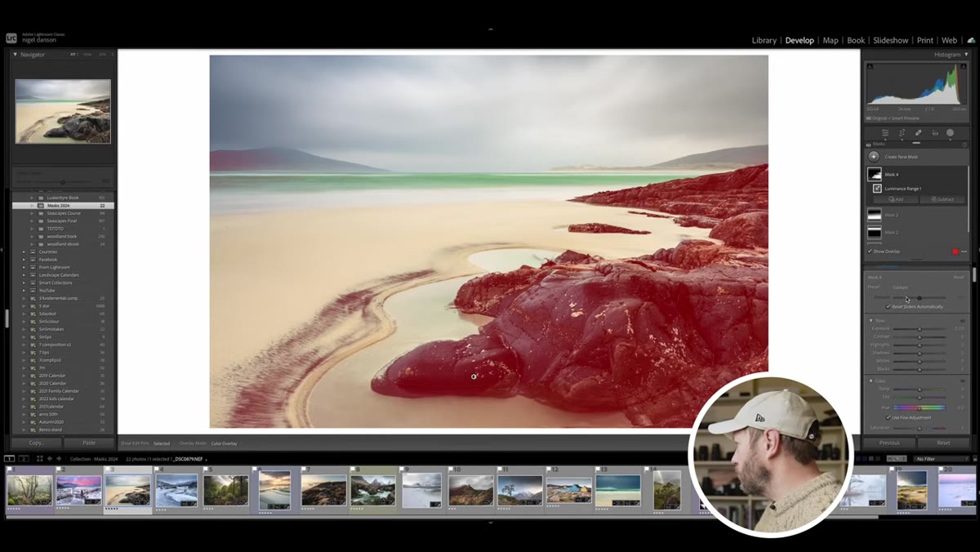Viewport: 980px width, 552px height.
Task: Click the Subtract from mask button
Action: click(x=942, y=199)
